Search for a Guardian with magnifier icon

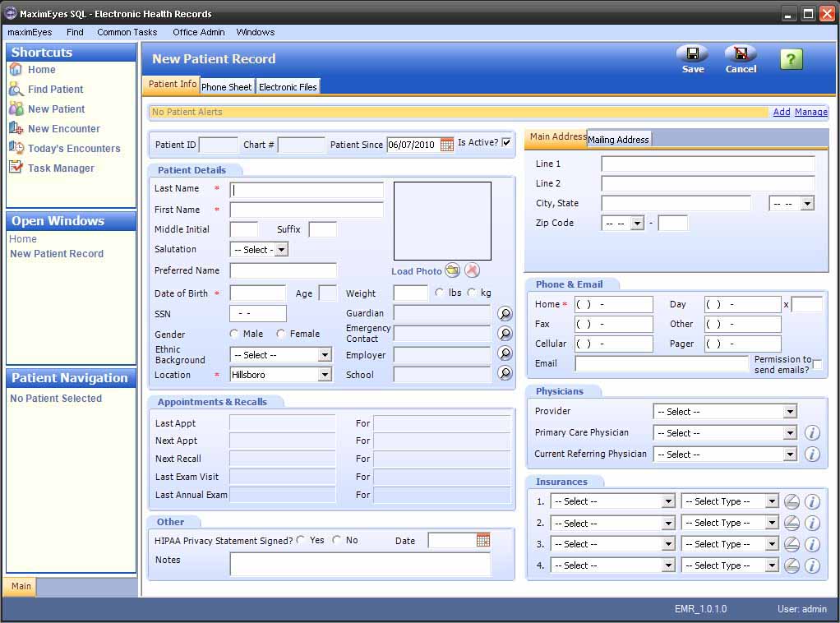505,313
